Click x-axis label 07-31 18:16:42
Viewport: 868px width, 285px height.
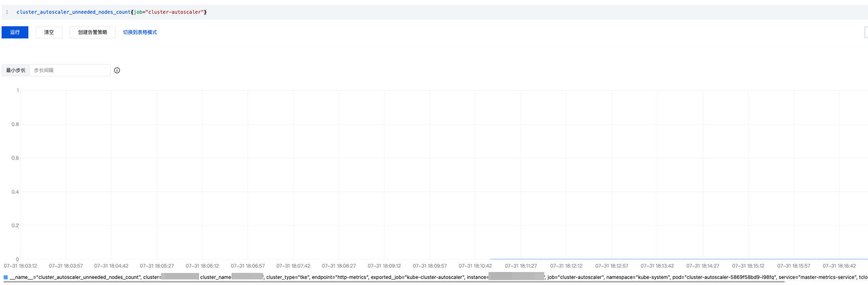[839, 266]
